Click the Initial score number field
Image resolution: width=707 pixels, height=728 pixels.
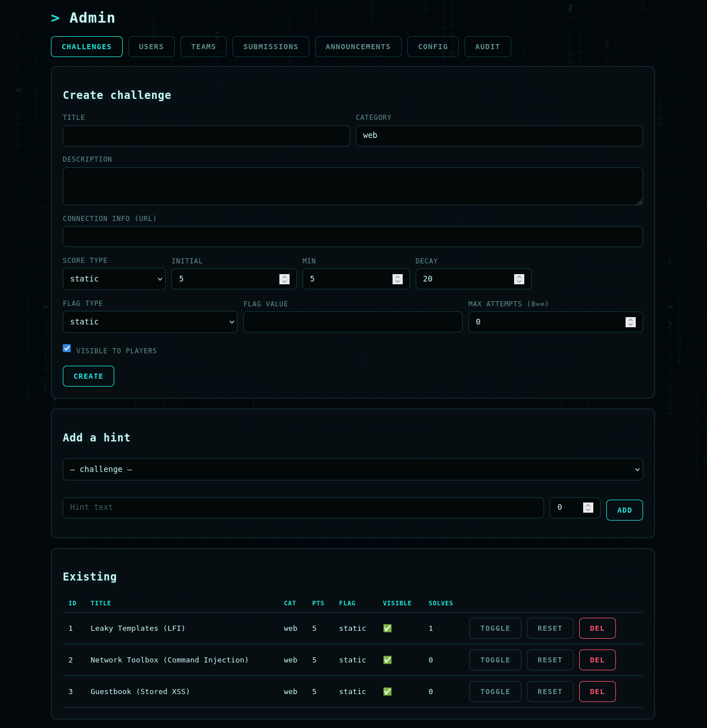pyautogui.click(x=234, y=279)
